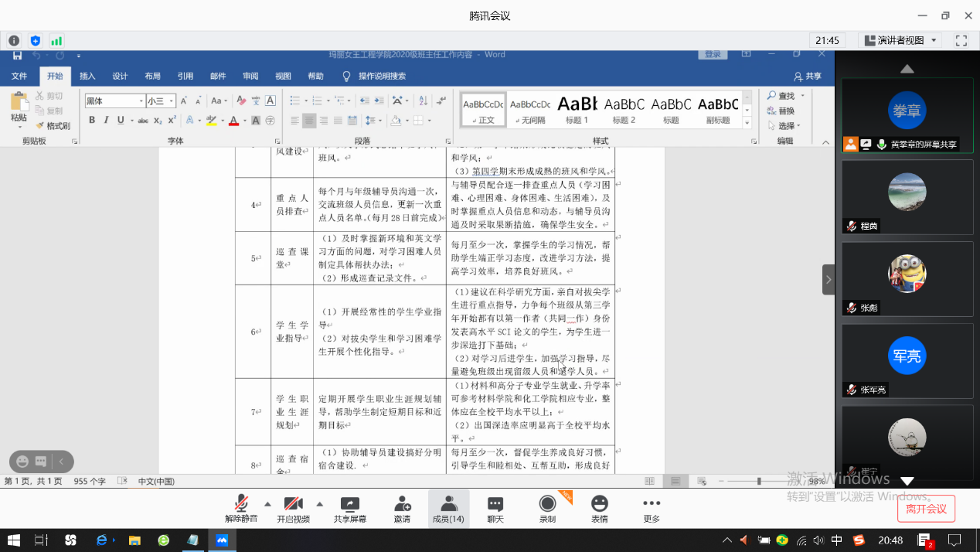Screen dimensions: 980x552
Task: Start 录制 (Record) in meeting toolbar
Action: pyautogui.click(x=547, y=509)
